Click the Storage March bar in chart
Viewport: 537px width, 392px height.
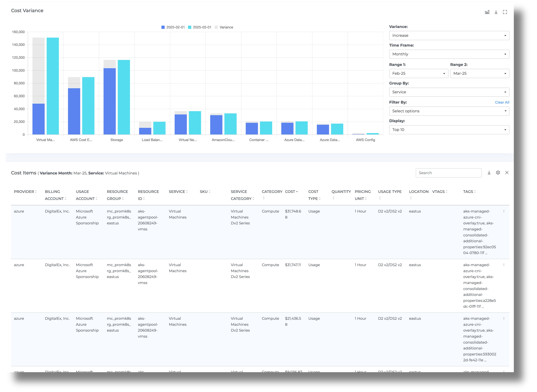coord(124,97)
